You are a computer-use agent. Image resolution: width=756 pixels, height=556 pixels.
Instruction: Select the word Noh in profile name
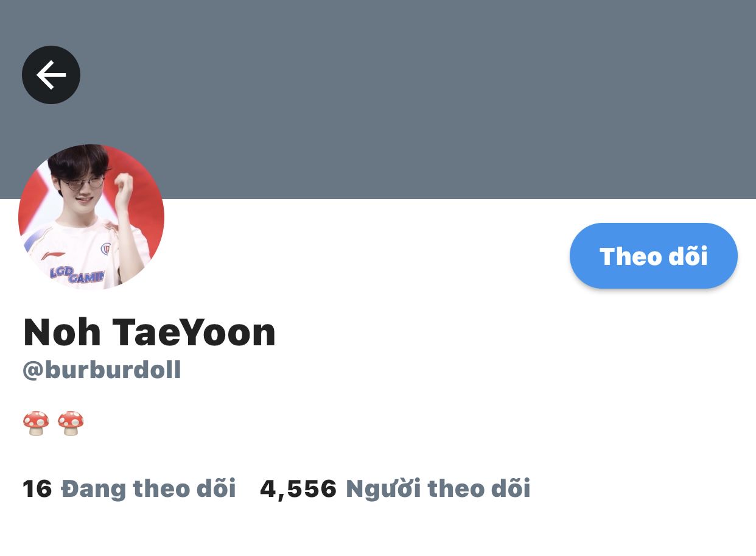pyautogui.click(x=62, y=332)
